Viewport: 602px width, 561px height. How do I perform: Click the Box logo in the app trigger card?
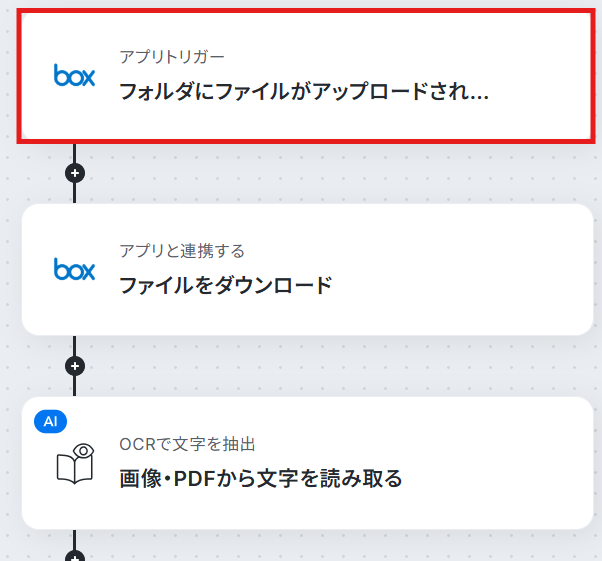[x=74, y=75]
